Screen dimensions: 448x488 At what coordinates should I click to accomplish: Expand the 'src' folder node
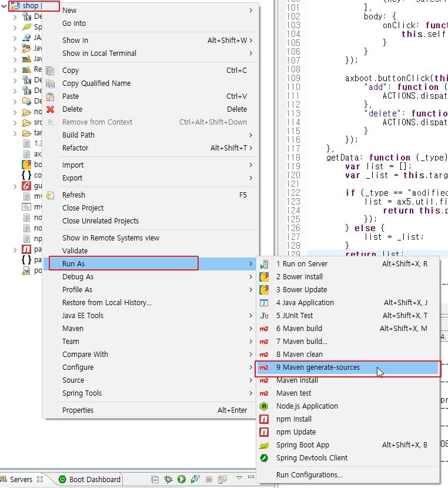[x=15, y=123]
